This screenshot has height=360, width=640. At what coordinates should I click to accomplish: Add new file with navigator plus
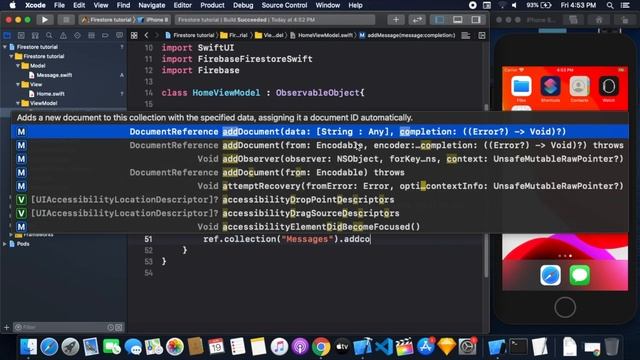pyautogui.click(x=6, y=327)
